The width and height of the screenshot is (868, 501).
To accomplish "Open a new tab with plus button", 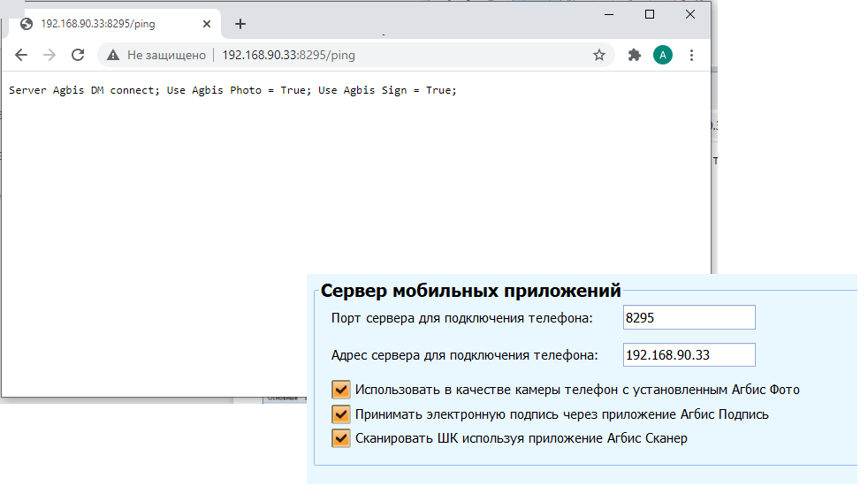I will pyautogui.click(x=240, y=24).
